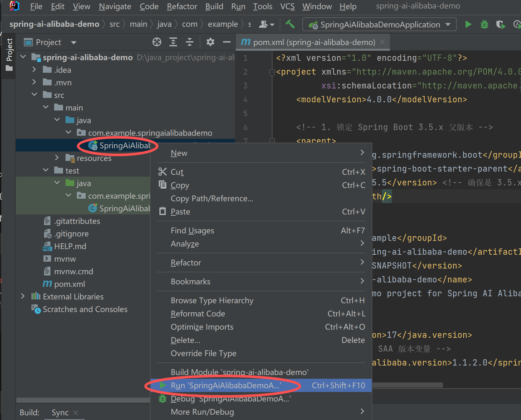Click the HELP.md markdown file icon

tap(47, 246)
